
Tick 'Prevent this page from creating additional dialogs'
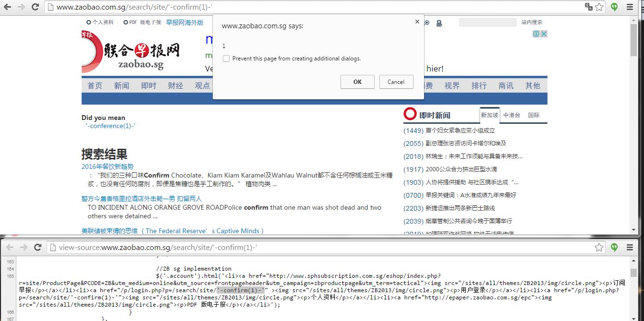tap(226, 59)
